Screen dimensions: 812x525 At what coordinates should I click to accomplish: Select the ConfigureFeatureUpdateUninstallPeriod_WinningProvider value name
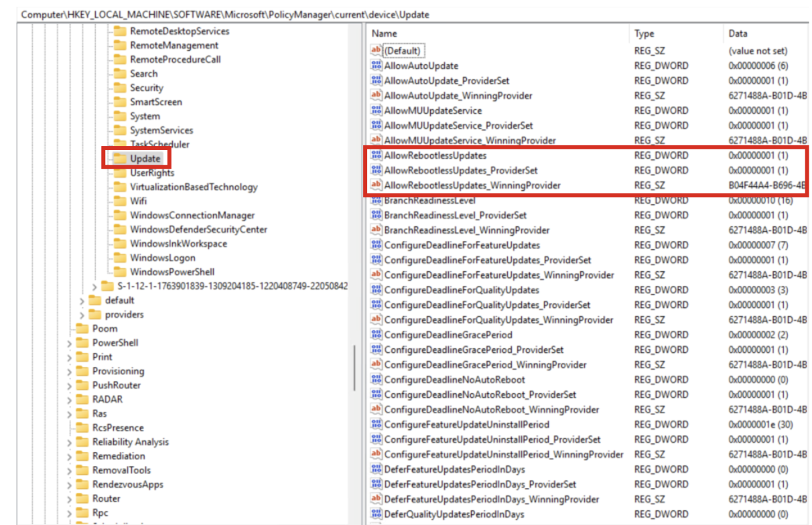504,454
